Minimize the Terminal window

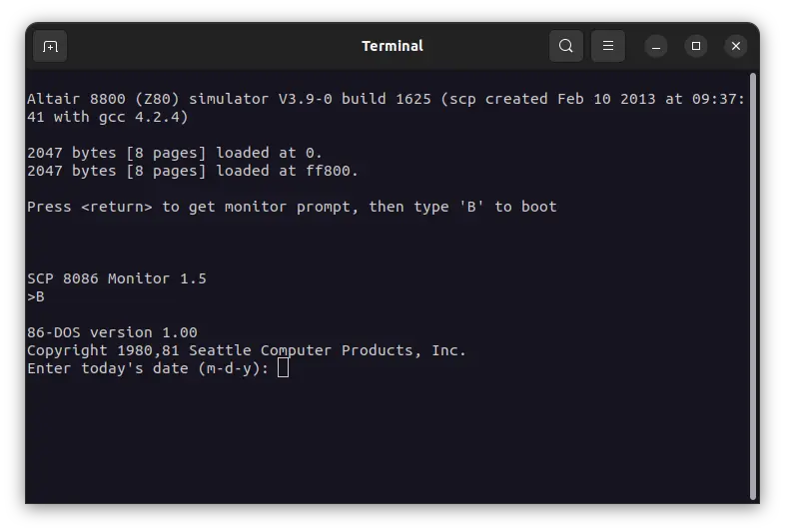pos(656,46)
